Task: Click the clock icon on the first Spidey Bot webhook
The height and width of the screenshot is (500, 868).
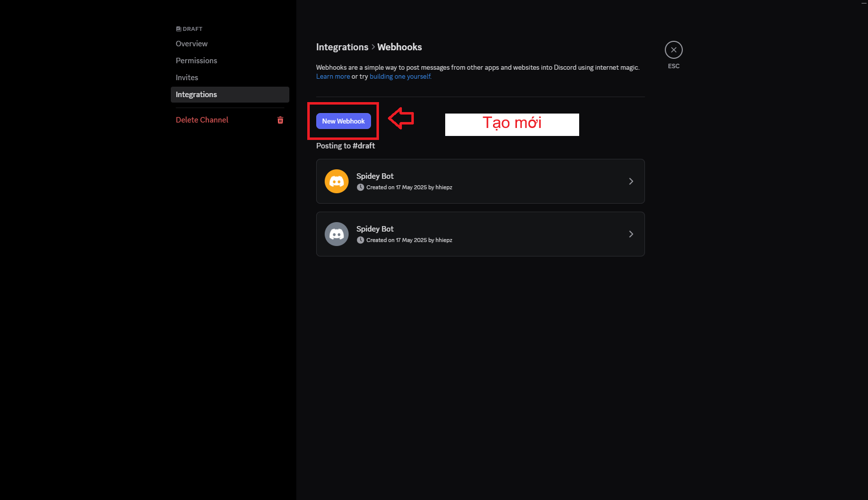Action: pos(361,187)
